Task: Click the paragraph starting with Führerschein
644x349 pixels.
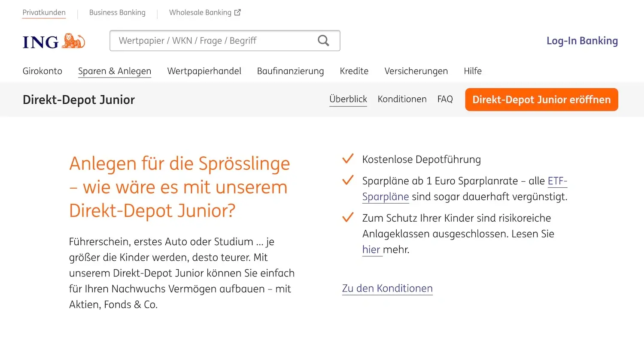Action: tap(182, 273)
